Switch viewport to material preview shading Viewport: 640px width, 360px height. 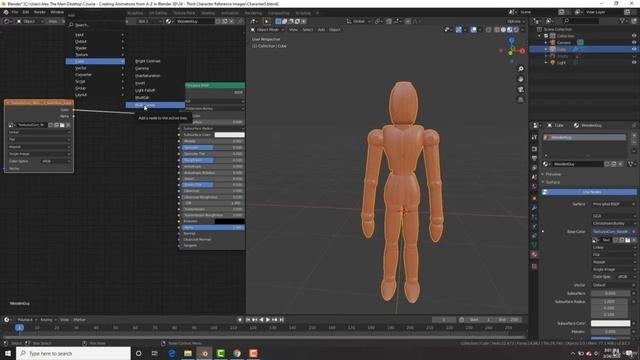509,29
